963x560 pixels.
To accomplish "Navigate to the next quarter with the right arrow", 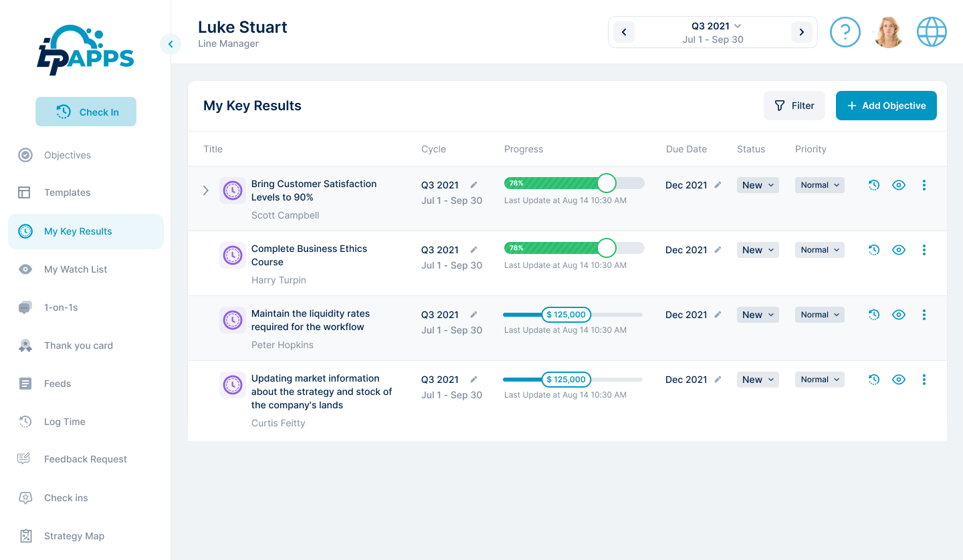I will [801, 31].
